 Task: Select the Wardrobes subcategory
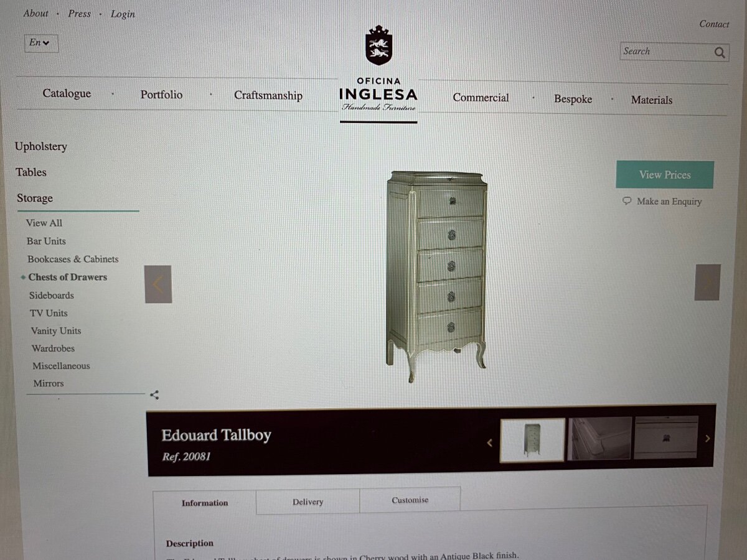[53, 348]
